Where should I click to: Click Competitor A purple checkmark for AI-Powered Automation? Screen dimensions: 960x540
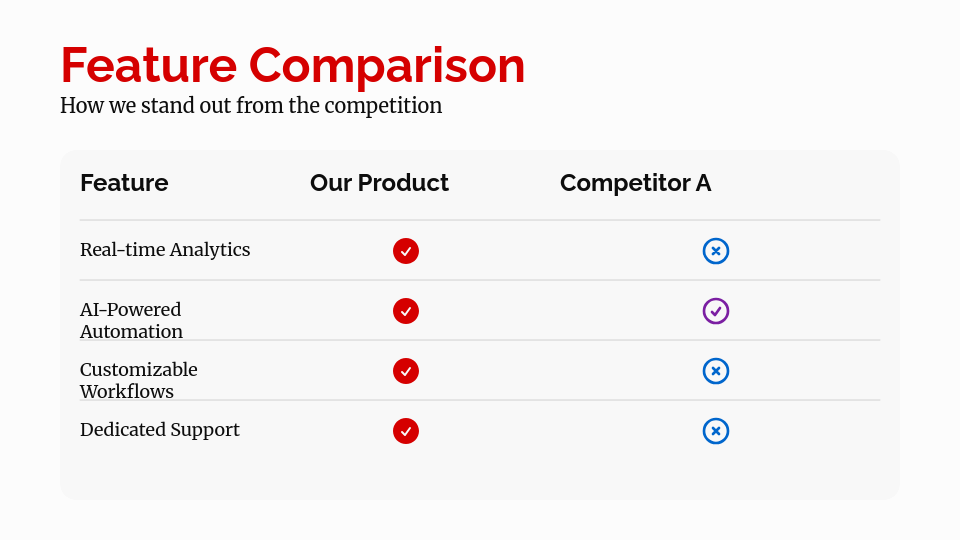(x=716, y=311)
